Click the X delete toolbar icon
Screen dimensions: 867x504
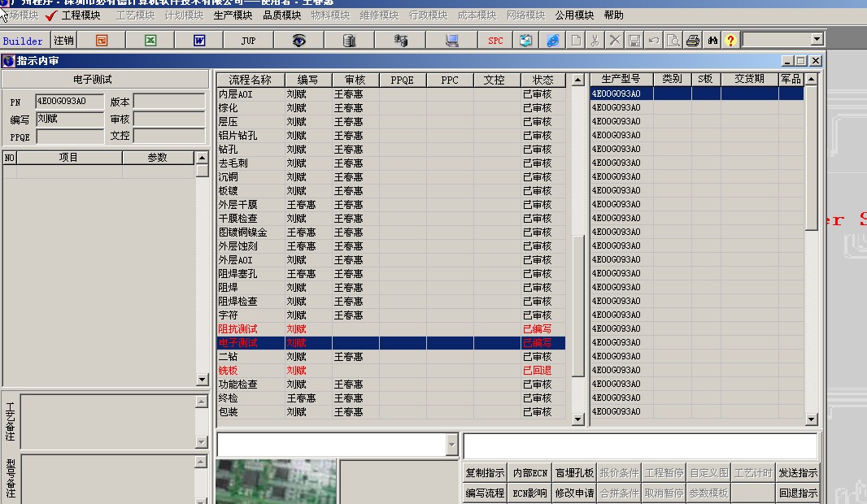615,41
